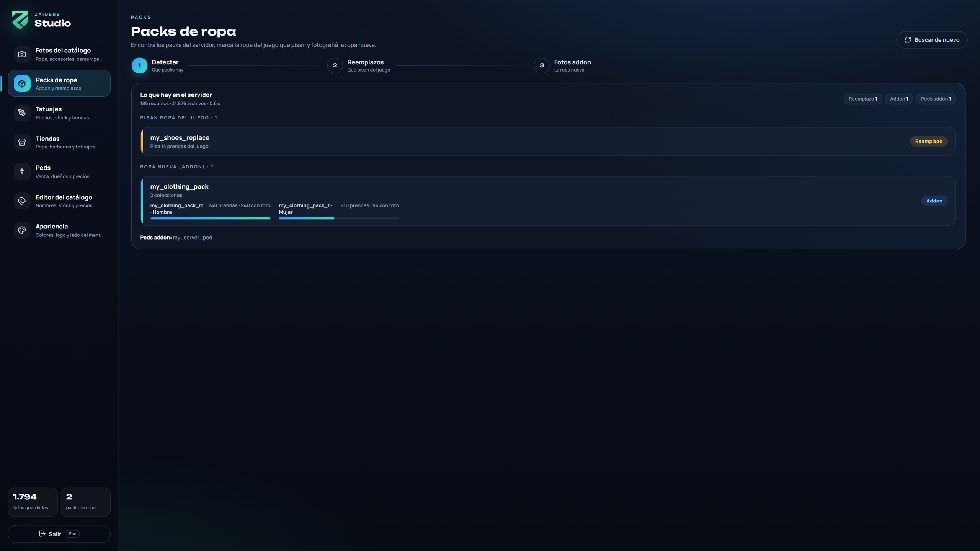Click the Addon 1 filter chip

899,99
